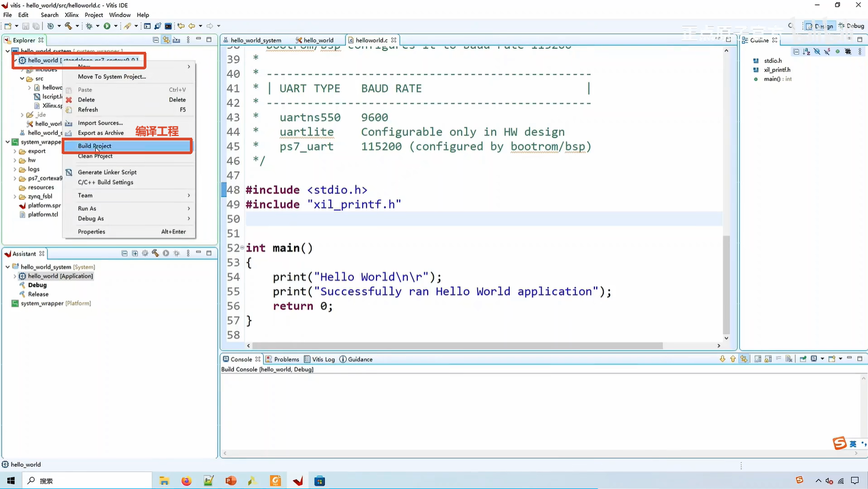Screen dimensions: 868x489
Task: Collapse the src folder in Explorer
Action: coord(22,79)
